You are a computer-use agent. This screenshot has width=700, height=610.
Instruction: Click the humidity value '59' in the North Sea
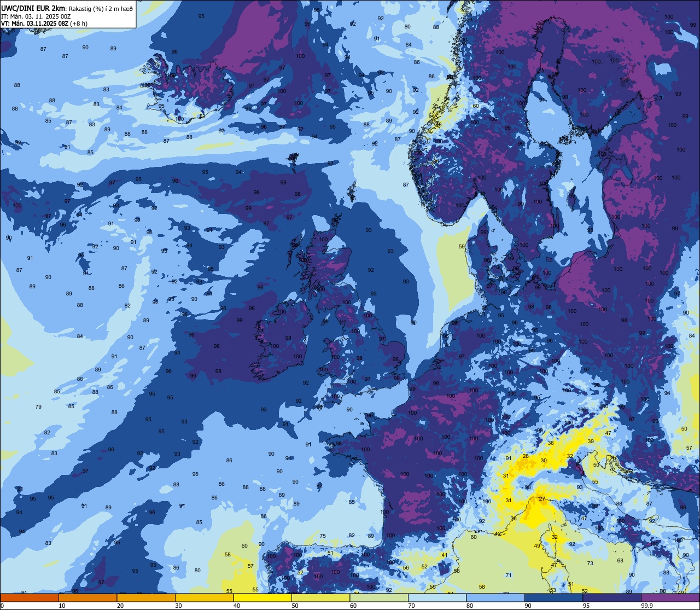(462, 247)
